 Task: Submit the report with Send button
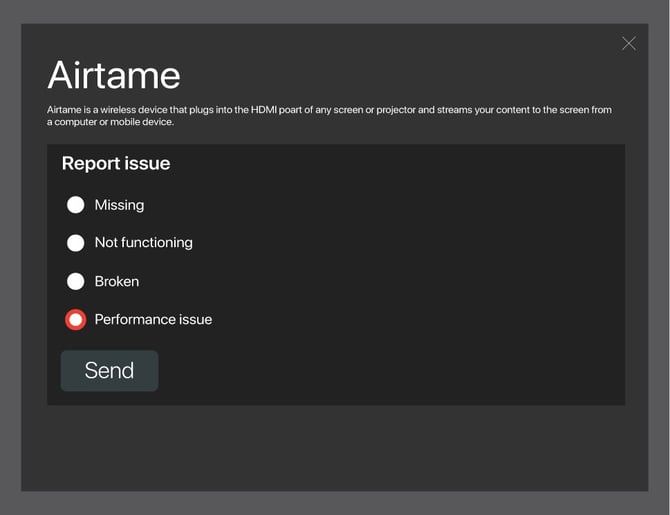coord(109,371)
